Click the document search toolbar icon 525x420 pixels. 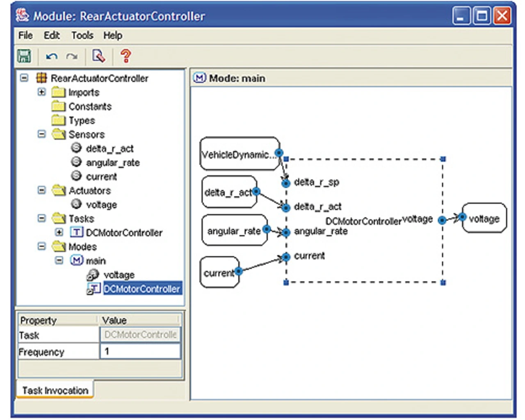pyautogui.click(x=98, y=56)
